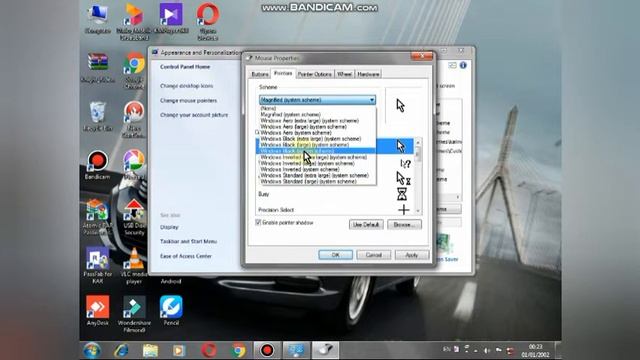Choose Windows Aero (system scheme) entry
This screenshot has width=640, height=360.
[x=318, y=133]
